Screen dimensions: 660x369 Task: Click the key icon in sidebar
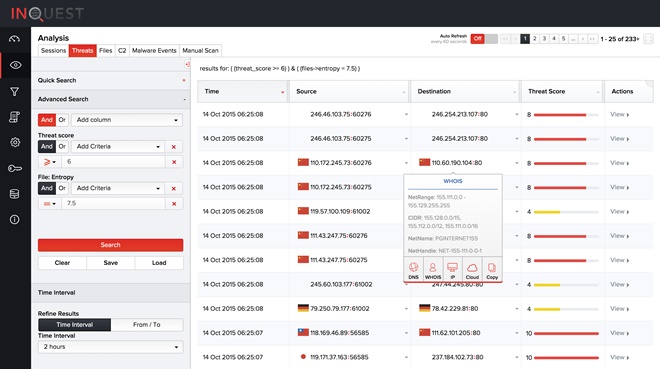pyautogui.click(x=15, y=168)
